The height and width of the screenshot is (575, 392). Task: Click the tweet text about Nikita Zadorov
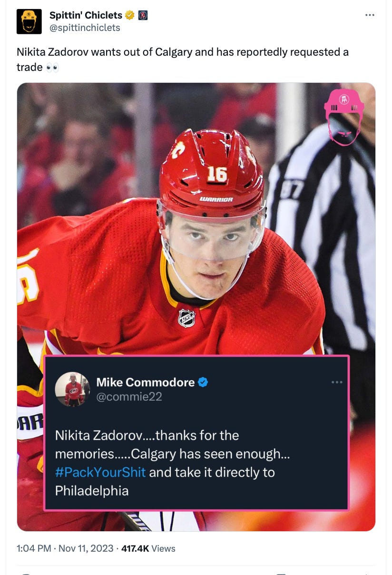pyautogui.click(x=183, y=59)
